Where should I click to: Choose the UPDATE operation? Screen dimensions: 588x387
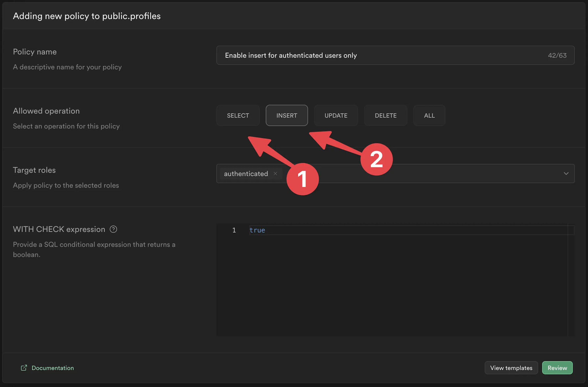click(x=336, y=115)
